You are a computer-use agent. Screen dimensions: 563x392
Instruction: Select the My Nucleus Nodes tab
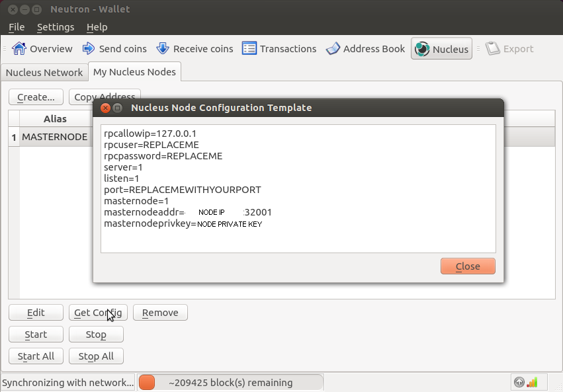[x=135, y=72]
